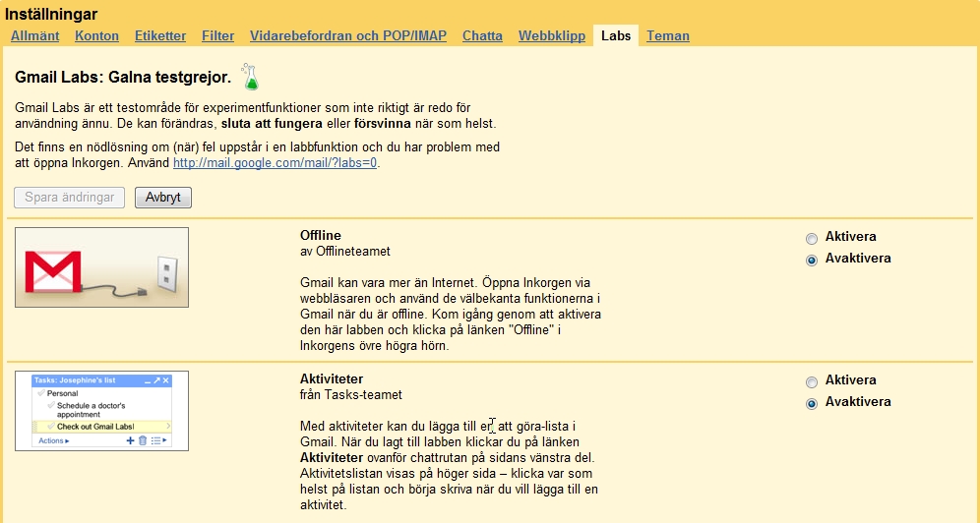This screenshot has height=523, width=980.
Task: Click the Offline lab thumbnail image
Action: [102, 267]
